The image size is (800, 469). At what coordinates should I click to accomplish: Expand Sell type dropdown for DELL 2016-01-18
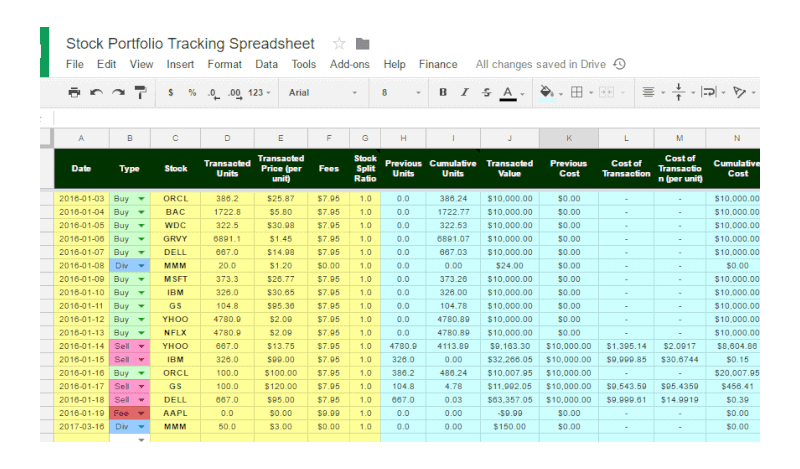click(141, 400)
